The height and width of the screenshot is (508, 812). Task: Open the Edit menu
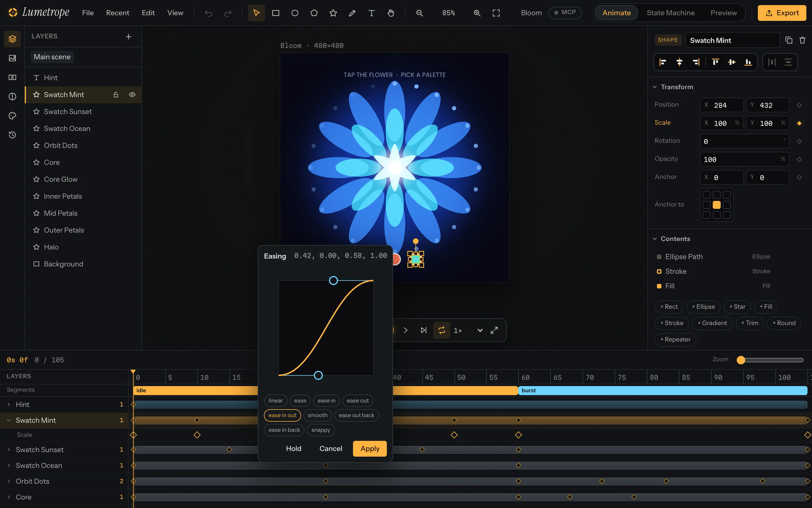click(x=148, y=13)
